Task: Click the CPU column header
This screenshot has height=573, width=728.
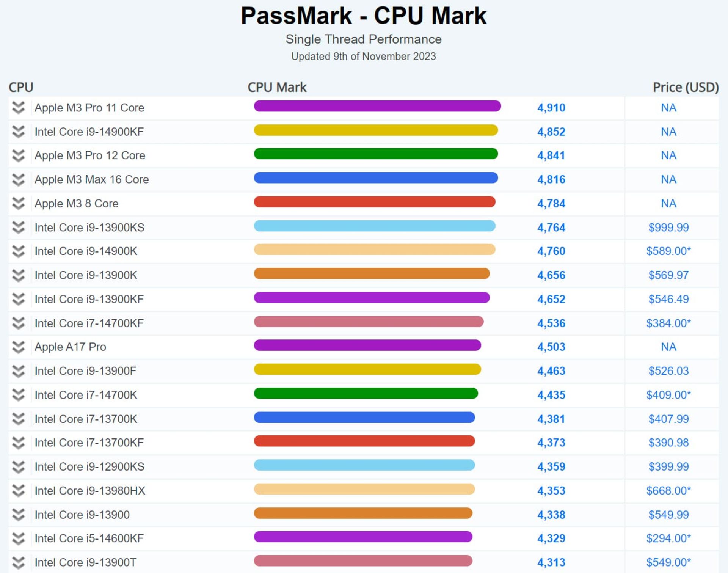Action: [x=21, y=88]
